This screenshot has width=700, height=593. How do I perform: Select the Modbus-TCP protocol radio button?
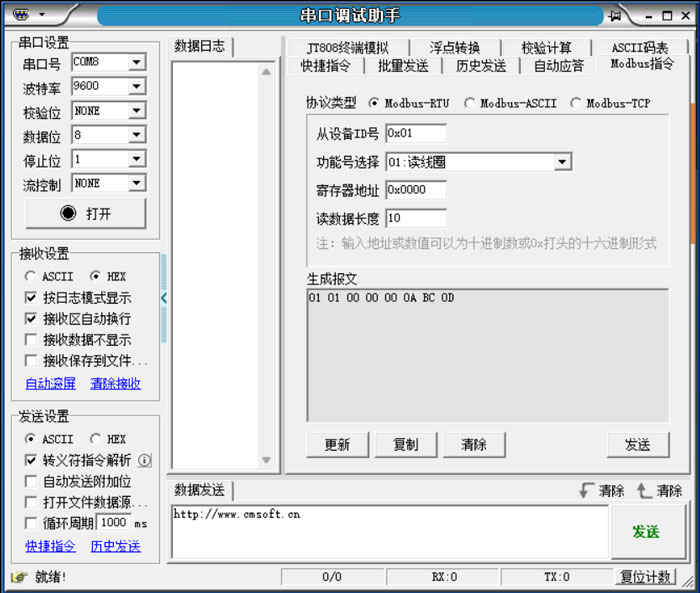pos(577,103)
